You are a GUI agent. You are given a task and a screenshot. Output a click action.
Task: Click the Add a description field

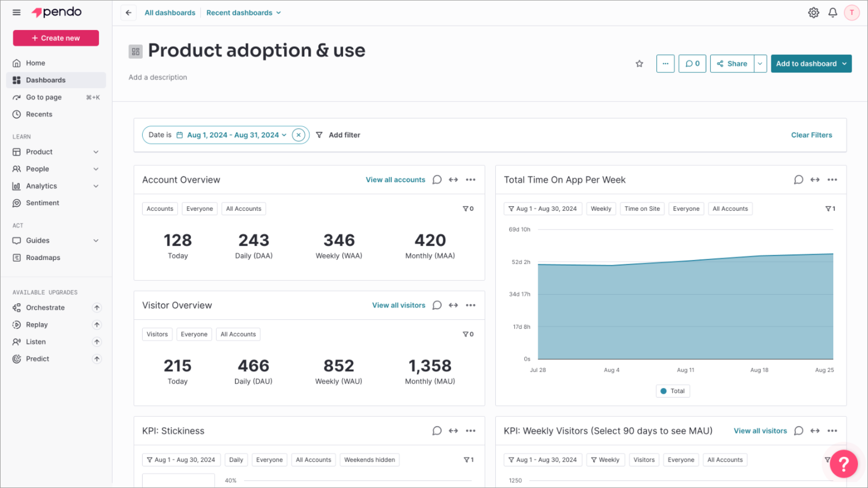point(158,77)
